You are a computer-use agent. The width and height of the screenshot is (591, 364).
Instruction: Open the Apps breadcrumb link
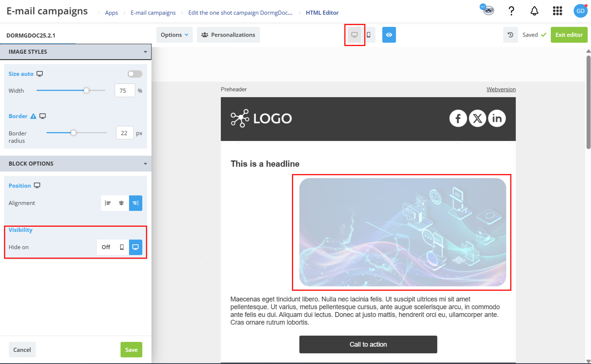coord(112,13)
